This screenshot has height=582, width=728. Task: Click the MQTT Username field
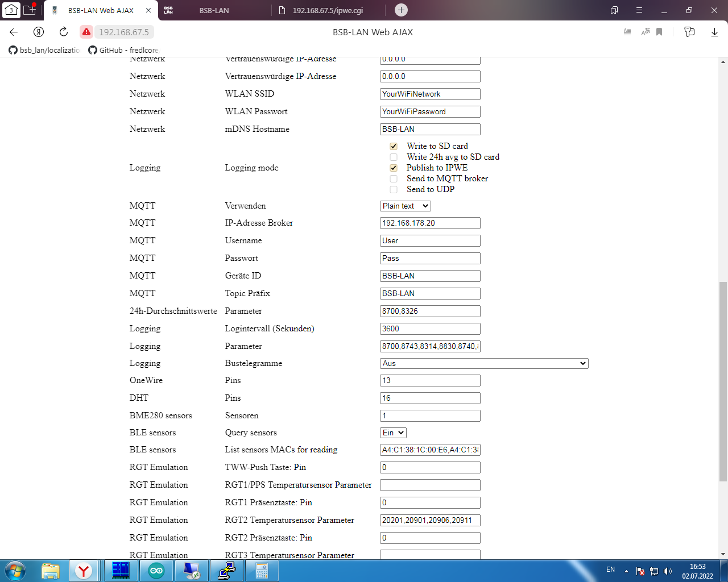(x=430, y=240)
